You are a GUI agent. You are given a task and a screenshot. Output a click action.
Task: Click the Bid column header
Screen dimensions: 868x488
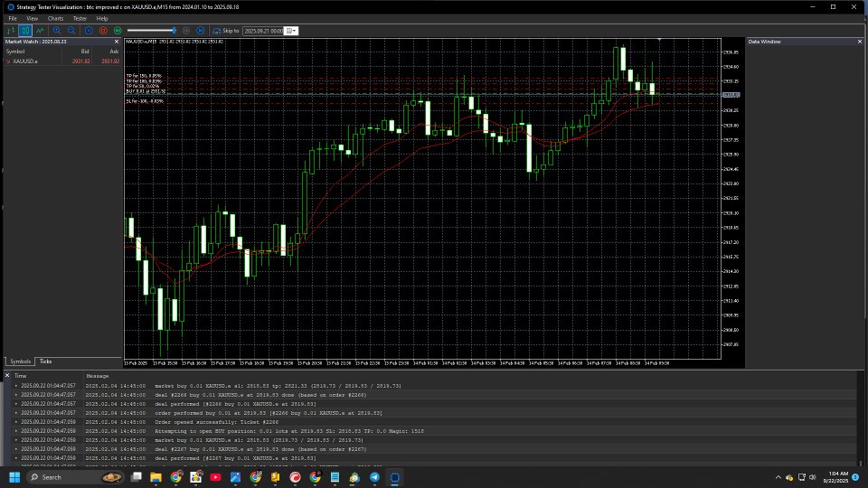[x=85, y=52]
